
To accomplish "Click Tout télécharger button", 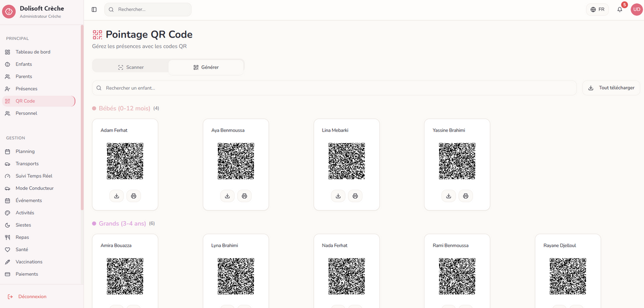I will coord(611,88).
